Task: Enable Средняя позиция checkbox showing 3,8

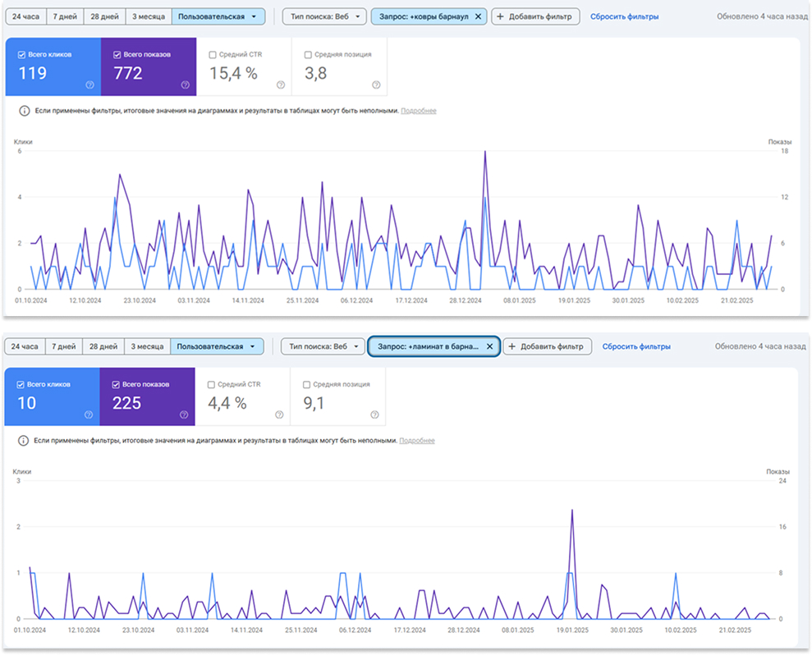Action: click(308, 55)
